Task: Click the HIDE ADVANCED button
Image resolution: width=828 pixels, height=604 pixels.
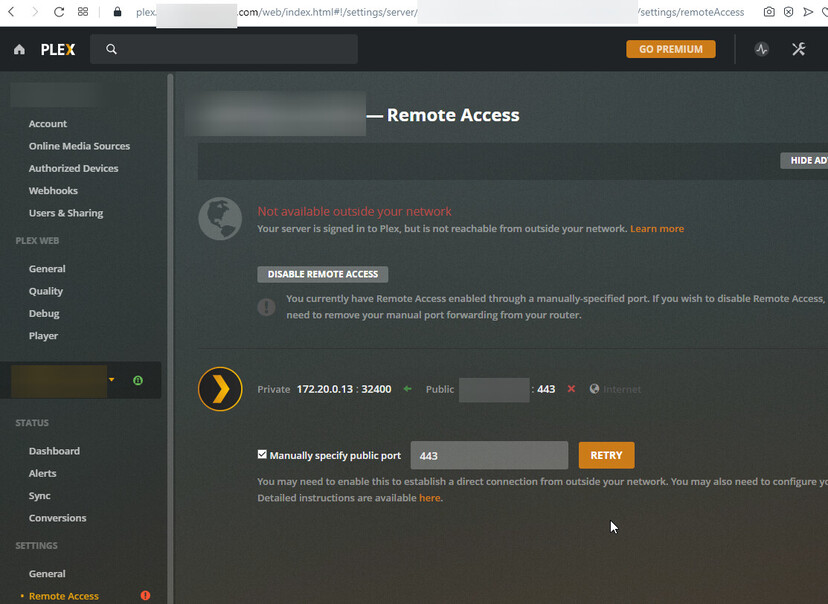Action: pos(804,161)
